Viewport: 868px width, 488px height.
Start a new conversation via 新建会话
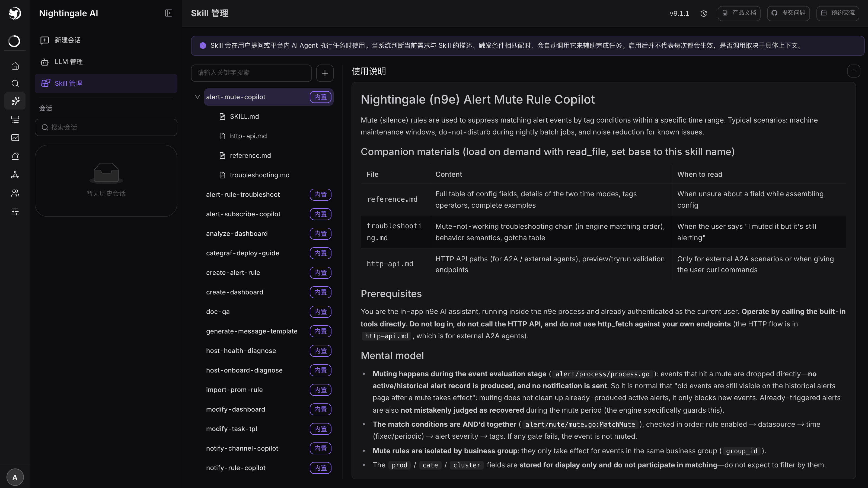pyautogui.click(x=106, y=40)
